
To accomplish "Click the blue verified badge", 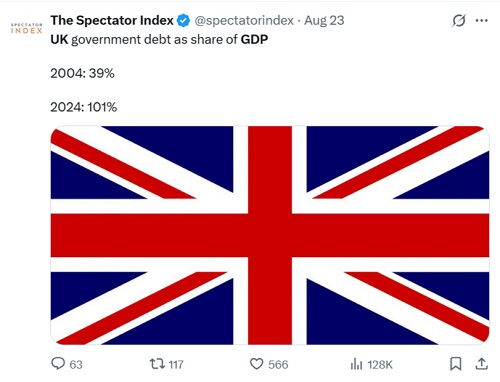I will click(183, 21).
